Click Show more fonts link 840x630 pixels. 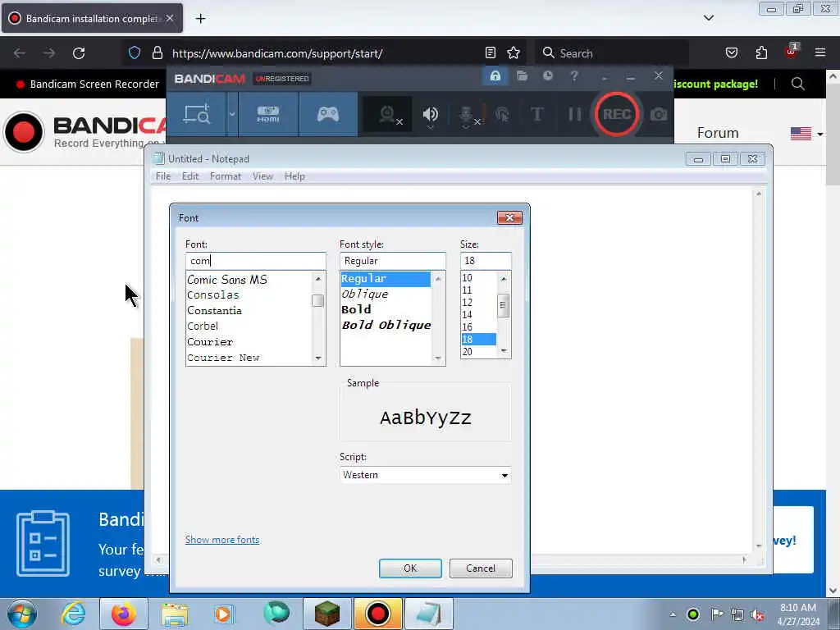point(222,540)
